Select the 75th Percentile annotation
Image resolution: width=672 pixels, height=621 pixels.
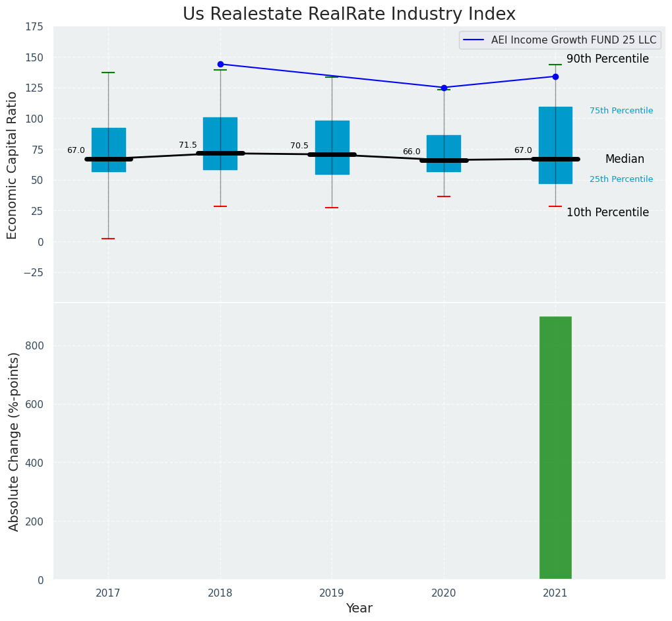pyautogui.click(x=621, y=111)
